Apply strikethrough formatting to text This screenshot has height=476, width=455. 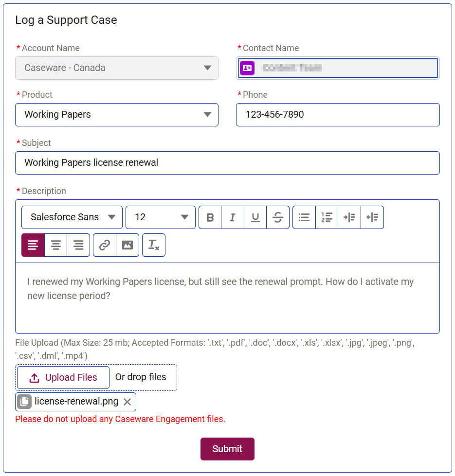tap(278, 217)
